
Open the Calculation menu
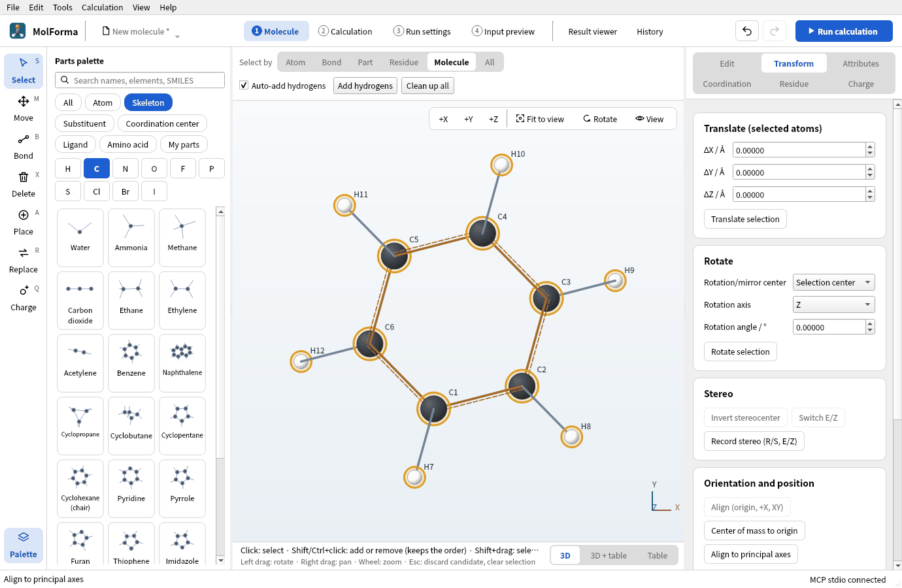pyautogui.click(x=102, y=7)
